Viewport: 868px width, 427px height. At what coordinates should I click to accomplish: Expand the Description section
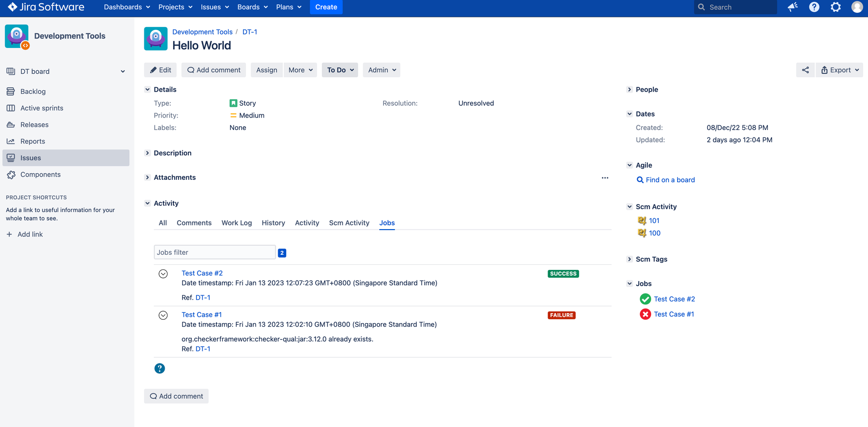tap(148, 153)
